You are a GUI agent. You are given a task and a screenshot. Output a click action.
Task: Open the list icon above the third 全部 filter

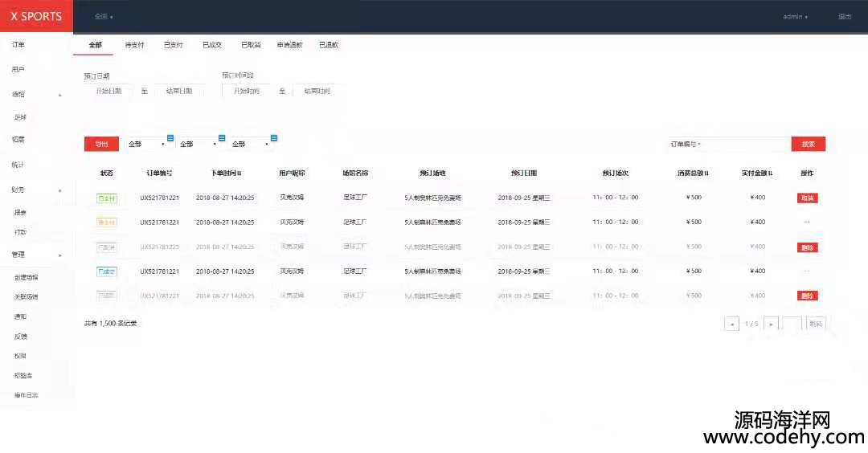point(274,137)
